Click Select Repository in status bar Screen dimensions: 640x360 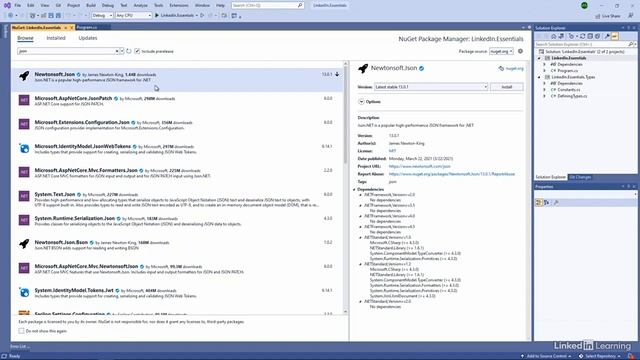click(600, 356)
